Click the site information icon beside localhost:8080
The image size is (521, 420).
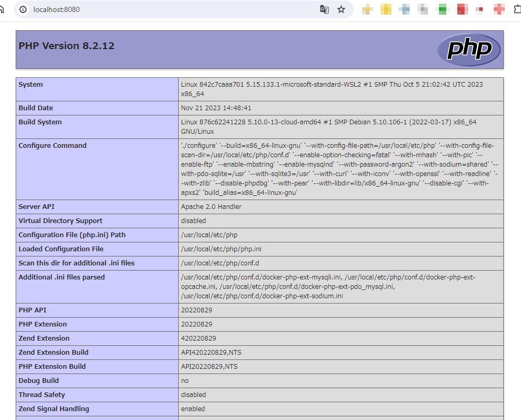pyautogui.click(x=23, y=9)
